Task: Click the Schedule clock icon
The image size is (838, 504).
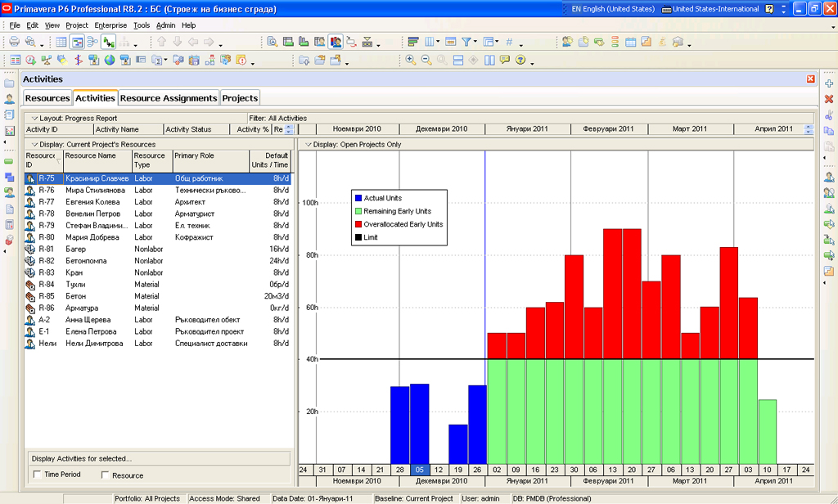Action: click(30, 60)
